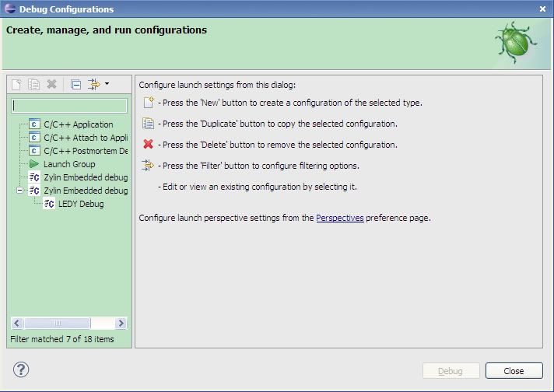The image size is (554, 392).
Task: Close the Debug Configurations dialog with the X
Action: click(542, 9)
